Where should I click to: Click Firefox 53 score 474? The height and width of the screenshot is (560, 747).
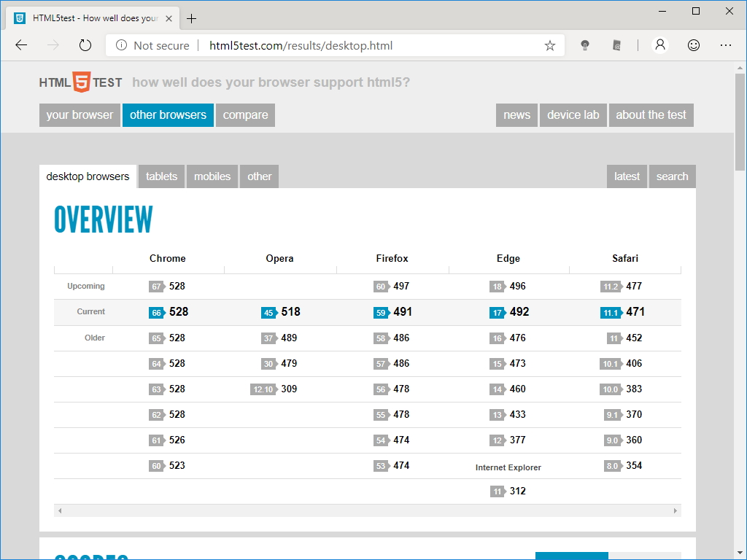pos(392,466)
